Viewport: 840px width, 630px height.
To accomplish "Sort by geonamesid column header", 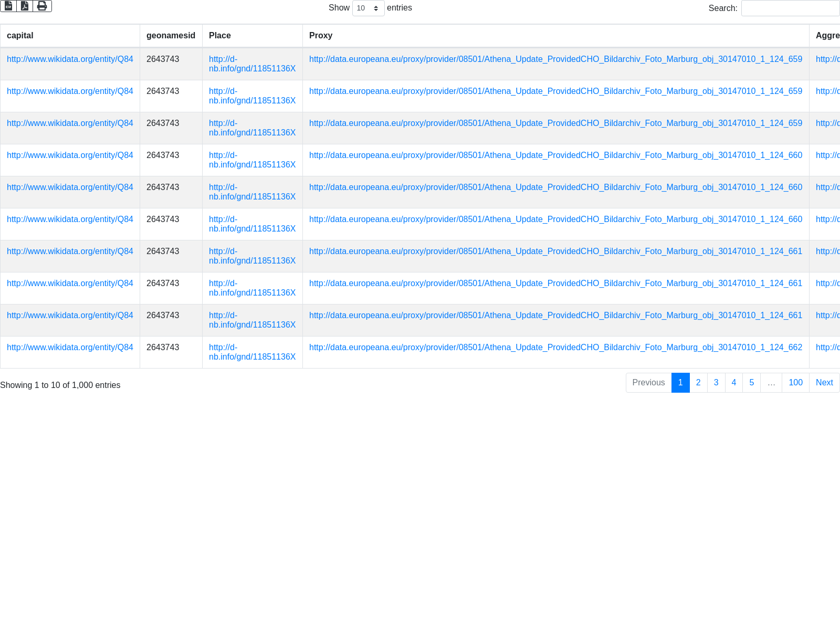I will 171,36.
